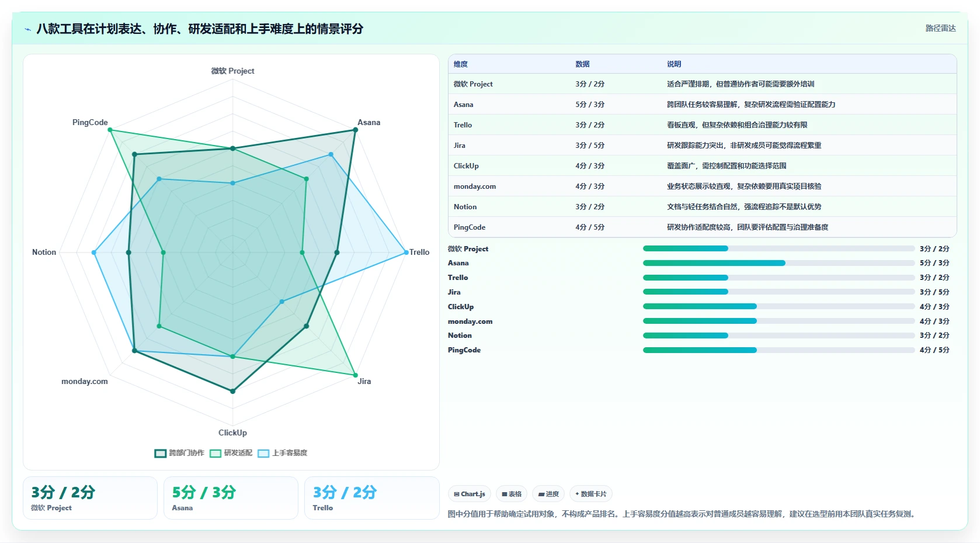
Task: Click the 数据卡片 chip
Action: (591, 494)
